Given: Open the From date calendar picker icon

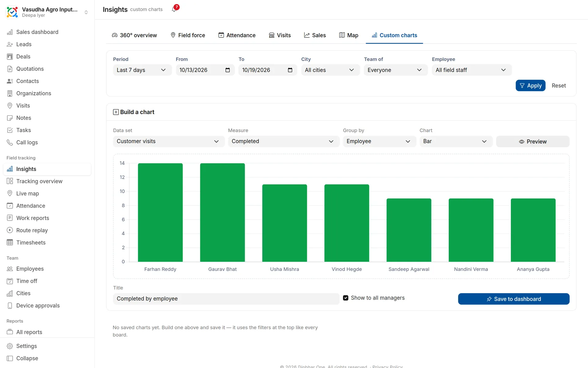Looking at the screenshot, I should 228,70.
